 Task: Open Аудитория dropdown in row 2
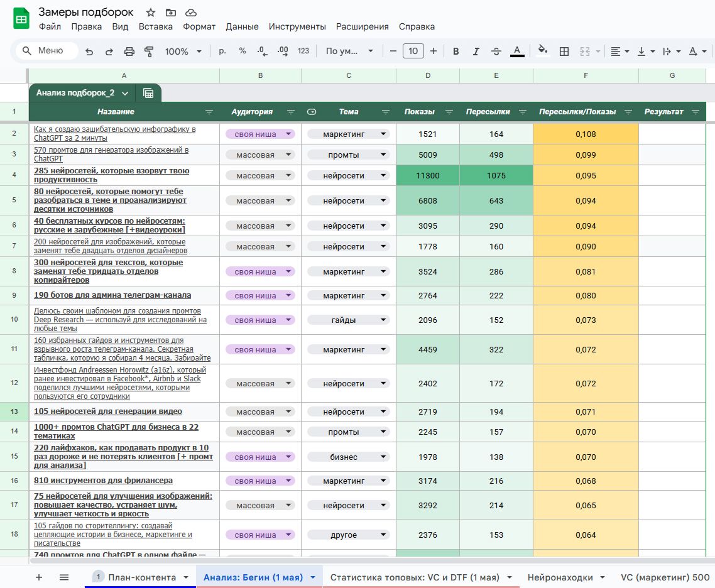pyautogui.click(x=260, y=134)
